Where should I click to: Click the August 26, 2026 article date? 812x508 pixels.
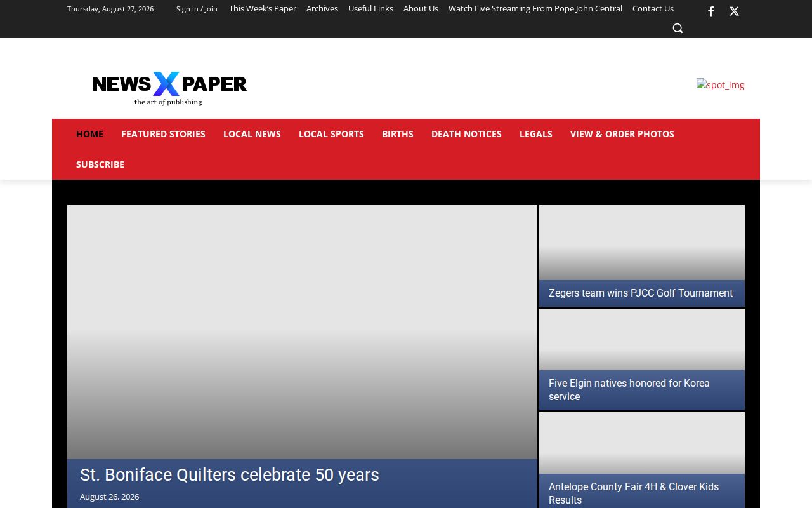point(110,497)
